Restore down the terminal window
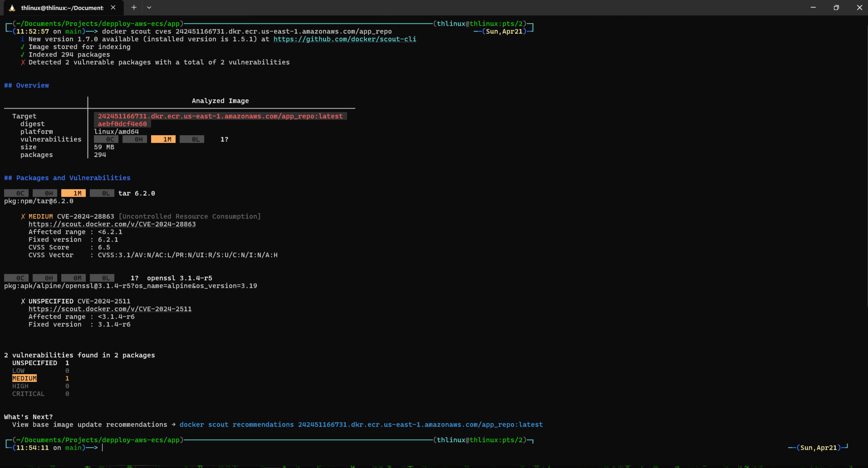 836,8
